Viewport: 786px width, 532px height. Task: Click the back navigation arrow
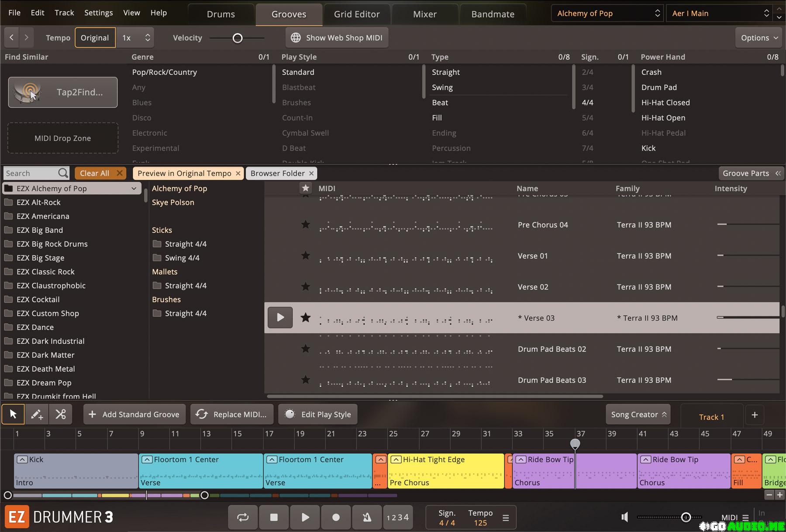click(12, 38)
